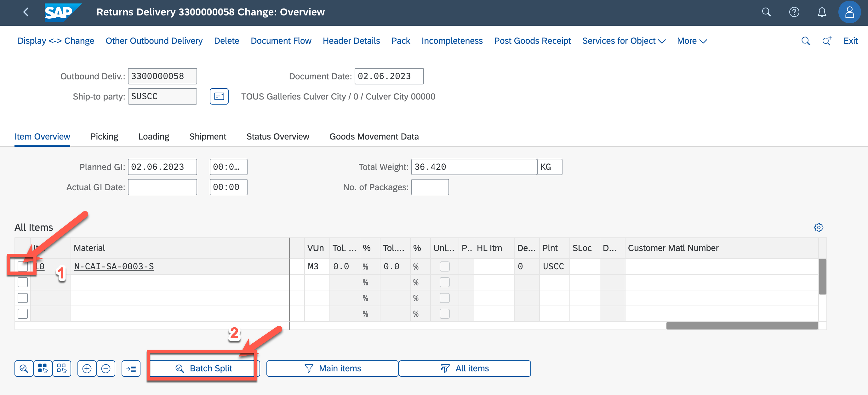This screenshot has width=868, height=395.
Task: Click the minus delete item icon
Action: (x=106, y=368)
